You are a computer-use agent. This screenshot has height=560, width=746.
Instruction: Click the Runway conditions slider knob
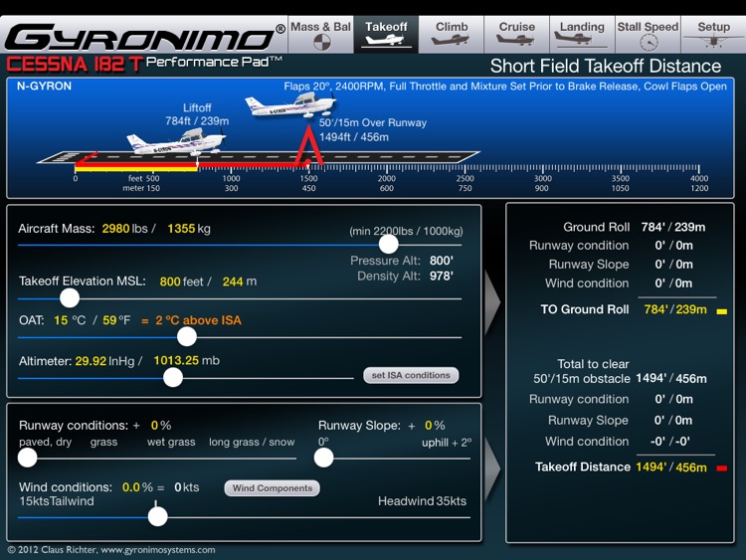(x=27, y=458)
